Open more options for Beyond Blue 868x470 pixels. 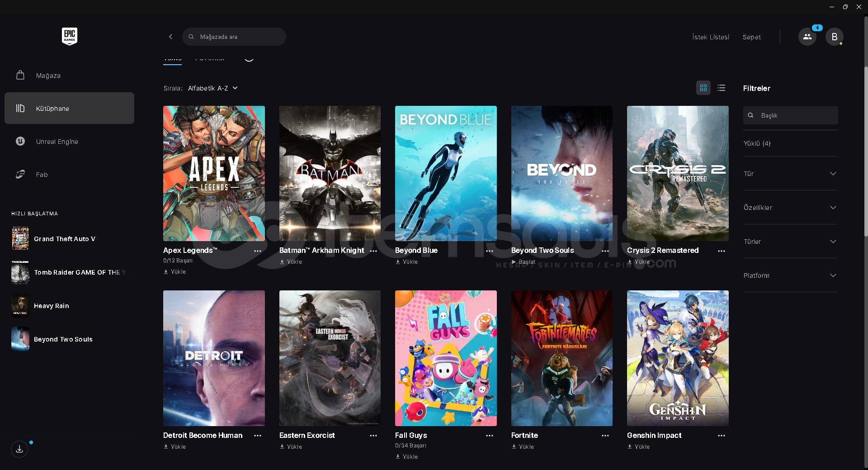pos(490,251)
